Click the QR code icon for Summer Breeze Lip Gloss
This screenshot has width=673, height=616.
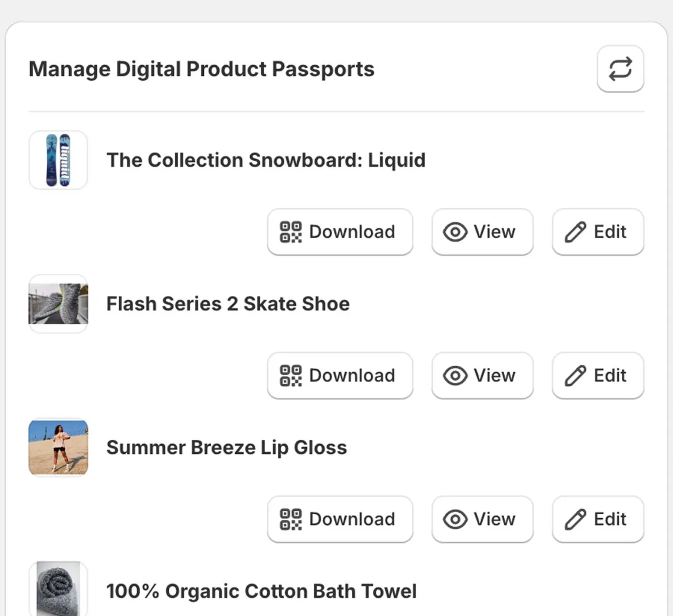(x=290, y=519)
